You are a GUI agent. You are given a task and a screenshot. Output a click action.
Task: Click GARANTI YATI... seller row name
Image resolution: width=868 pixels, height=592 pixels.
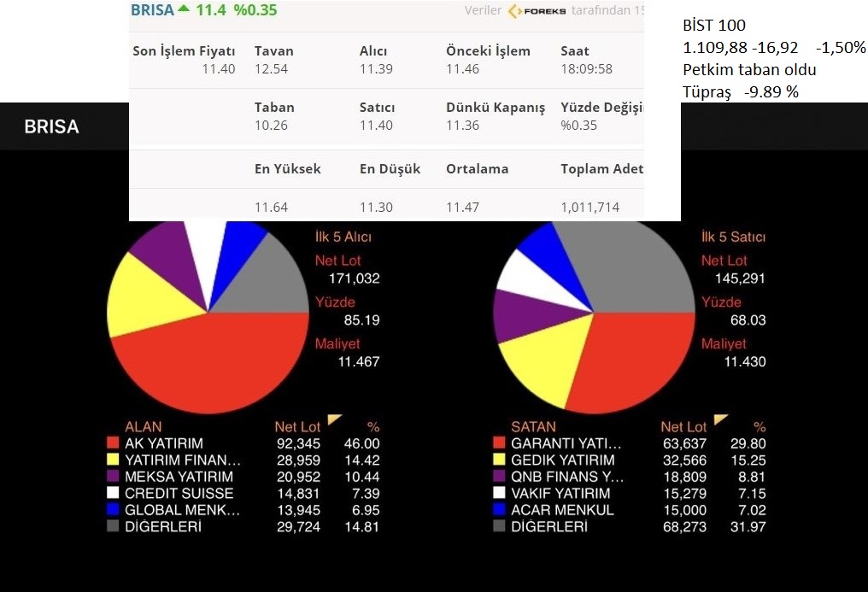click(566, 443)
